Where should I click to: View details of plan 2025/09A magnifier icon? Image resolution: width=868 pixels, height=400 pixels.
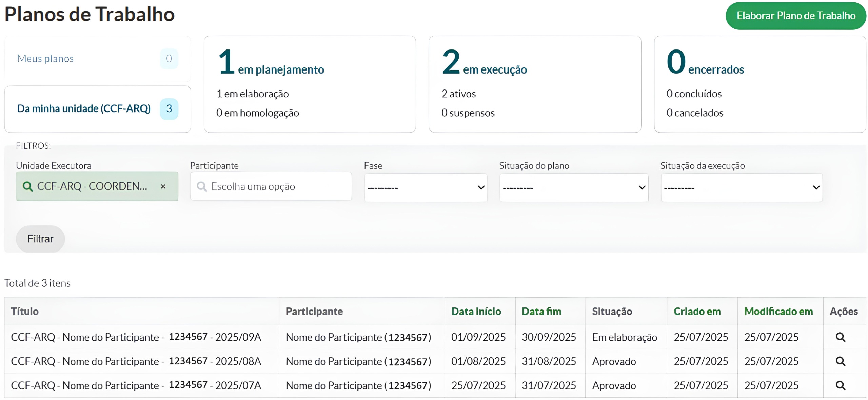pos(840,337)
